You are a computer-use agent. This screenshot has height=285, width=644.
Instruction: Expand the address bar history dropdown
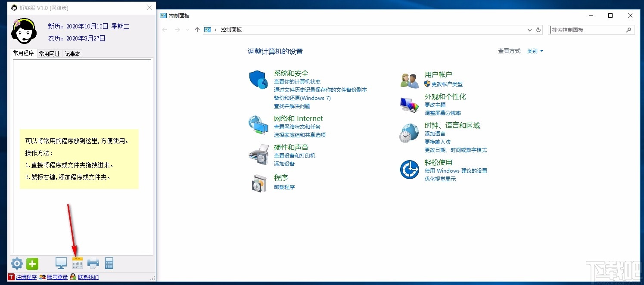point(530,30)
